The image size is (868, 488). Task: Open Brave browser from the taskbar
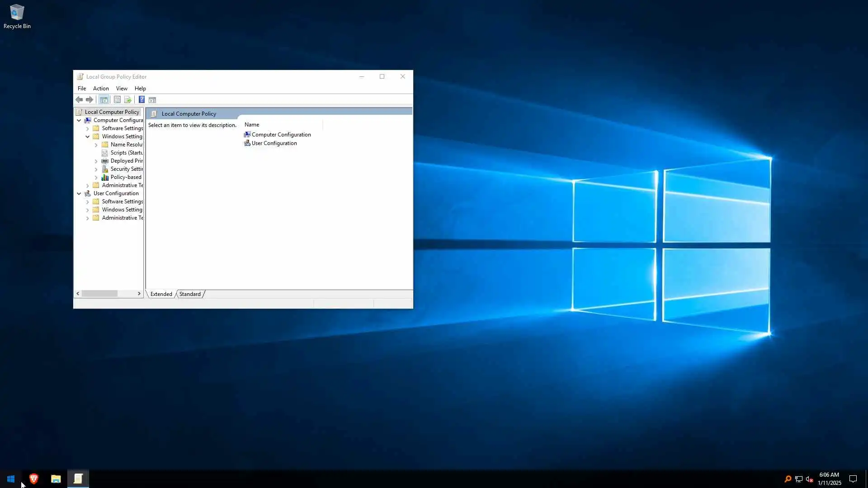pos(33,479)
